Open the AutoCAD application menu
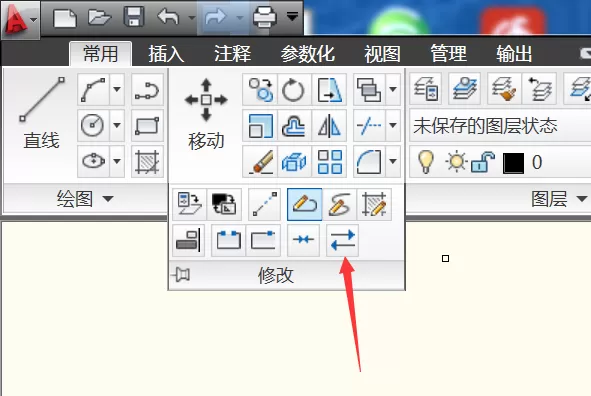The image size is (591, 396). click(20, 19)
